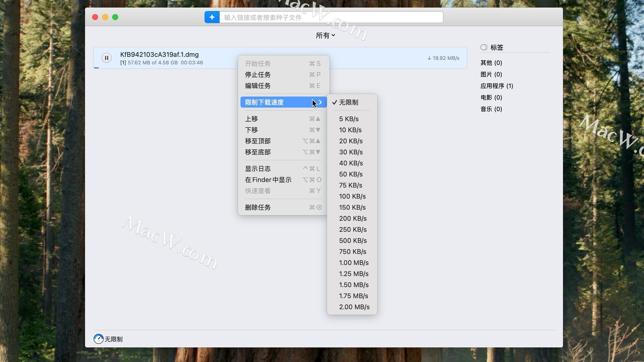
Task: Click the blue plus add-task button
Action: coord(212,17)
